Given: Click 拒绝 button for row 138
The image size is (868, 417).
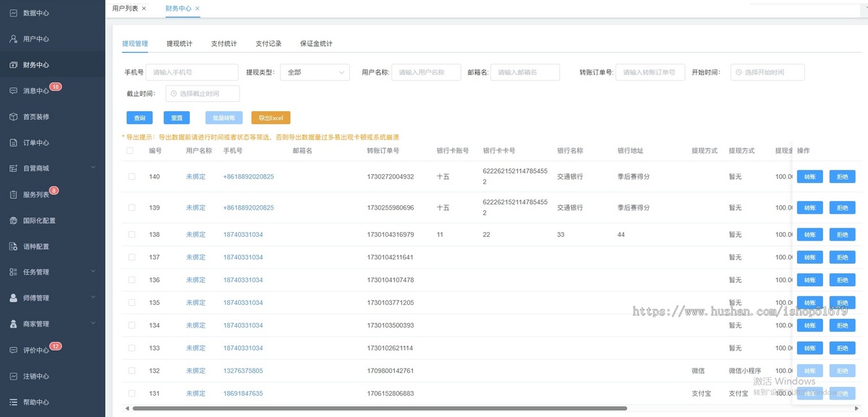Looking at the screenshot, I should click(x=842, y=234).
